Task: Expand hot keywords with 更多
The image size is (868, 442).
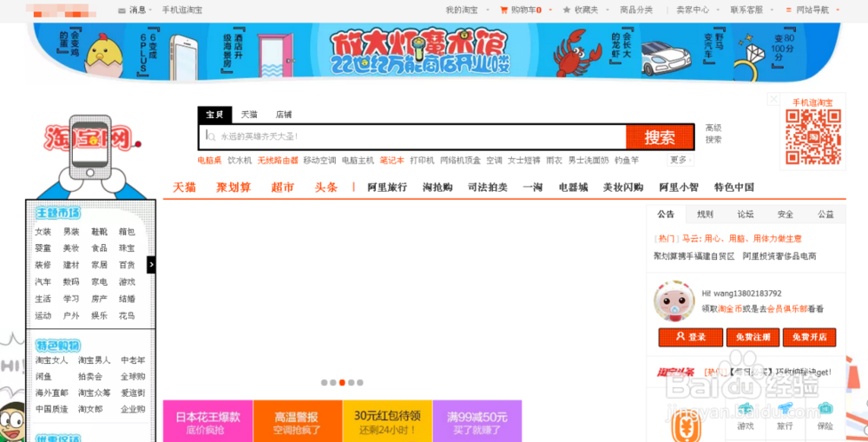Action: tap(681, 160)
